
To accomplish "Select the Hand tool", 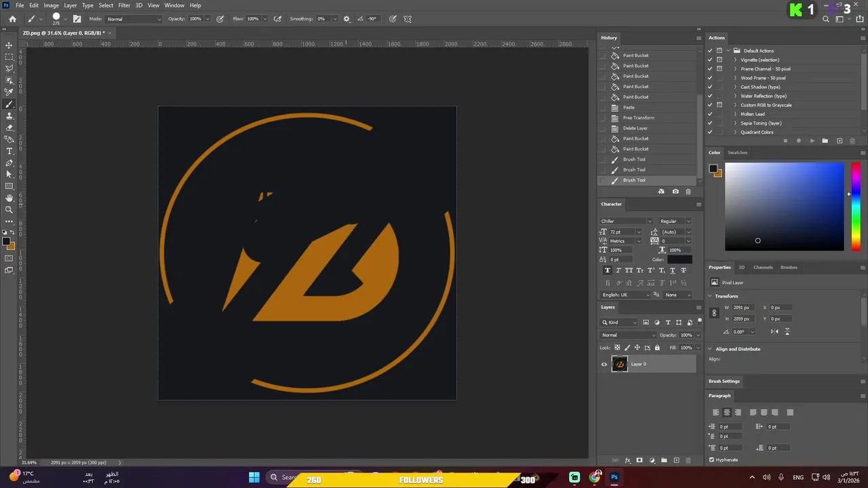I will pos(9,198).
